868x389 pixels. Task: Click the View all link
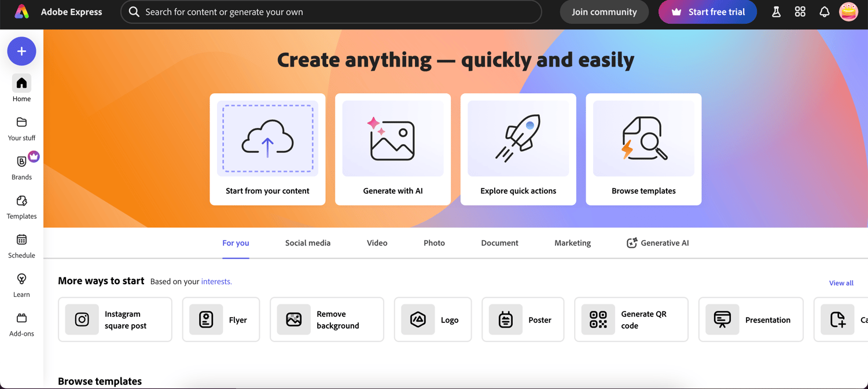pos(841,283)
